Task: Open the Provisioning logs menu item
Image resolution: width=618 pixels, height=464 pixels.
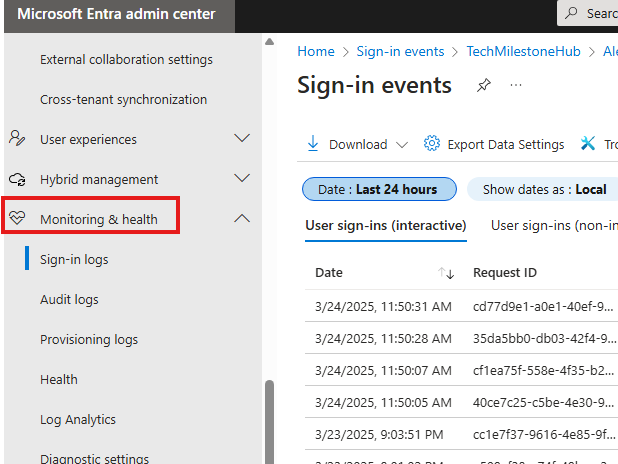Action: (x=89, y=339)
